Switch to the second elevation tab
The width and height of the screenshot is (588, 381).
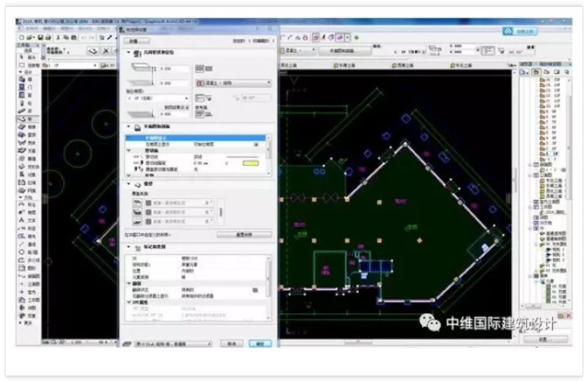coord(344,65)
